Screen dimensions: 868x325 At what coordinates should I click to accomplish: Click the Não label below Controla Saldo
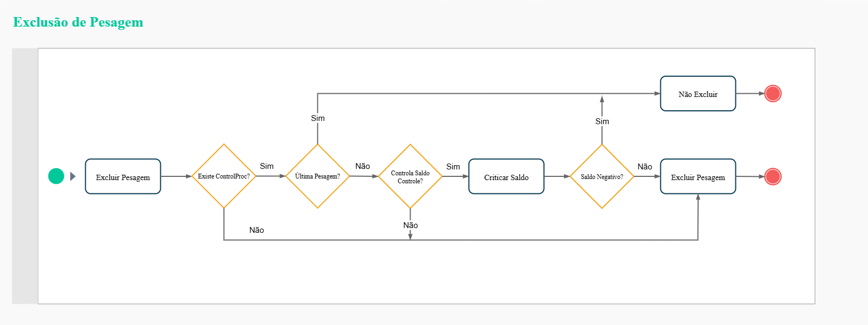coord(411,225)
